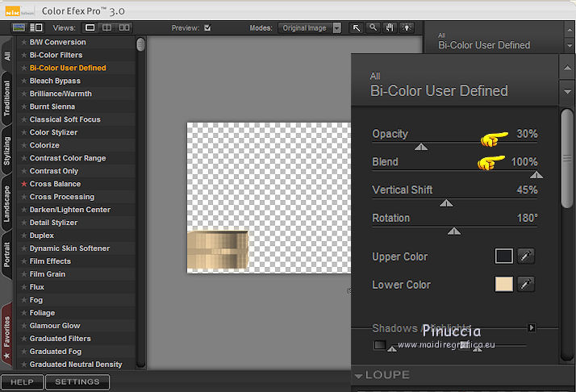Viewport: 576px width, 392px height.
Task: Click the HELP button
Action: coord(22,382)
